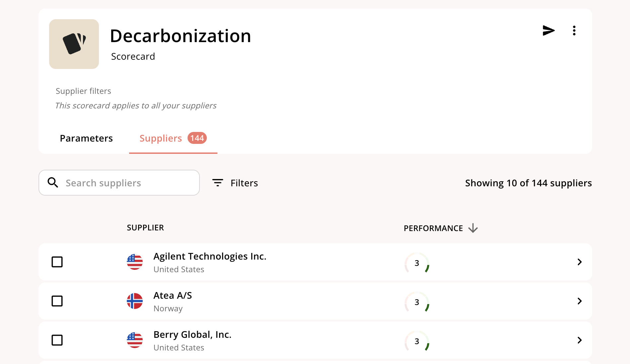Click the send scorecard arrow icon

548,30
